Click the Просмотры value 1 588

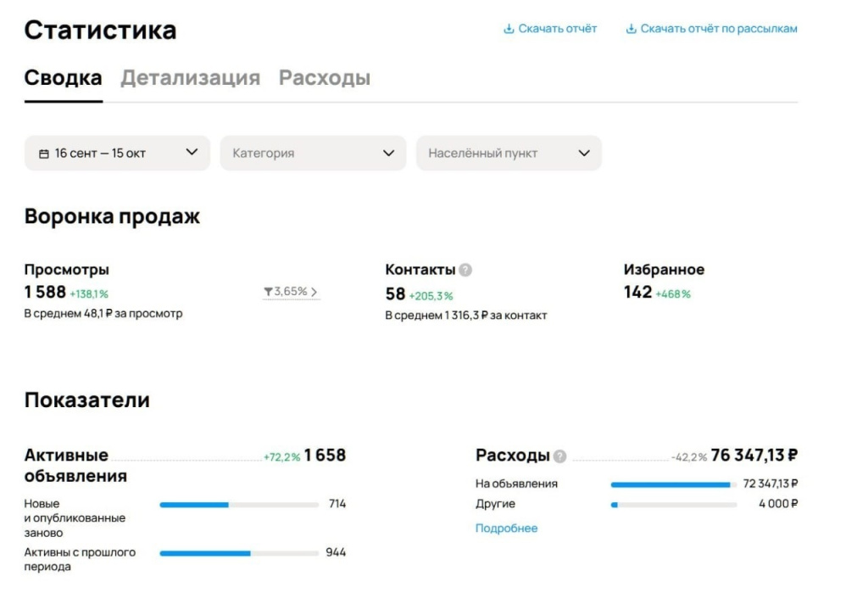point(45,292)
